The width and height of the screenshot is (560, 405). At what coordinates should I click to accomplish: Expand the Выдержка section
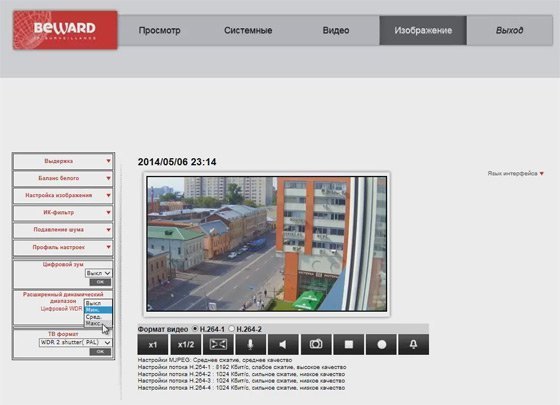coord(63,161)
